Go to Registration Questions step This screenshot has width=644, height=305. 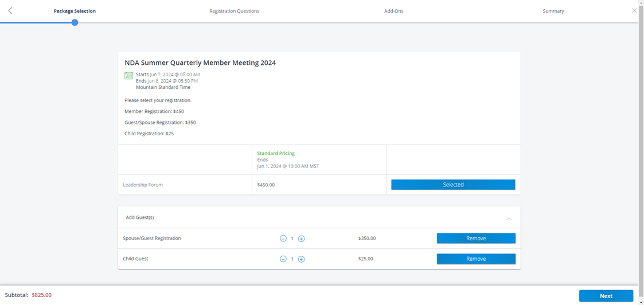pos(234,11)
